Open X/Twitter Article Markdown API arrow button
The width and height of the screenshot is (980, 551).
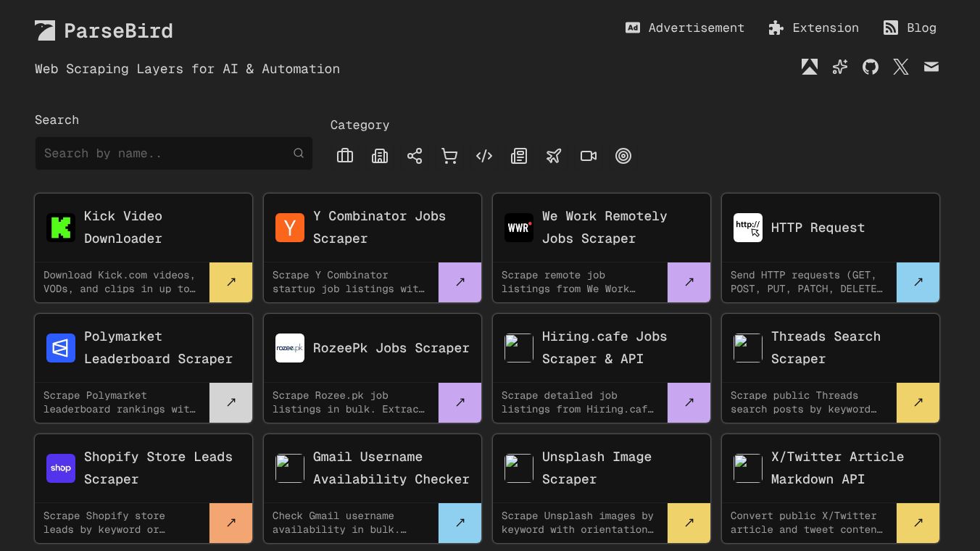pos(918,523)
